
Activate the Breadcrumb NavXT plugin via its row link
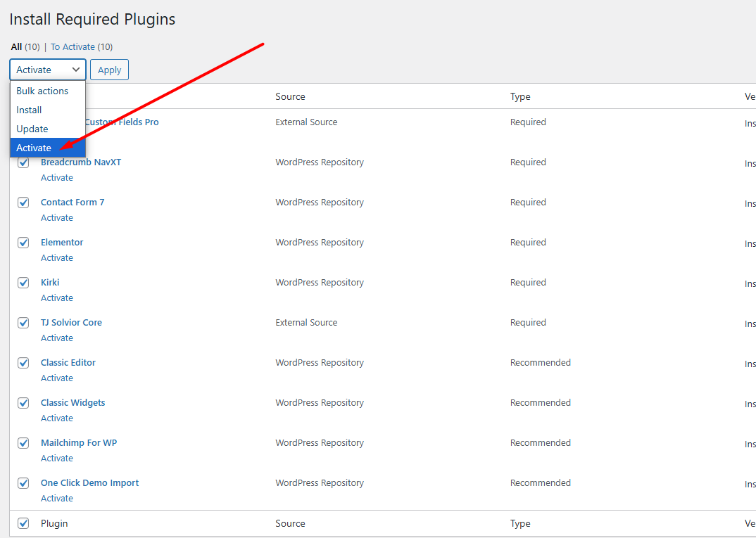pos(57,177)
